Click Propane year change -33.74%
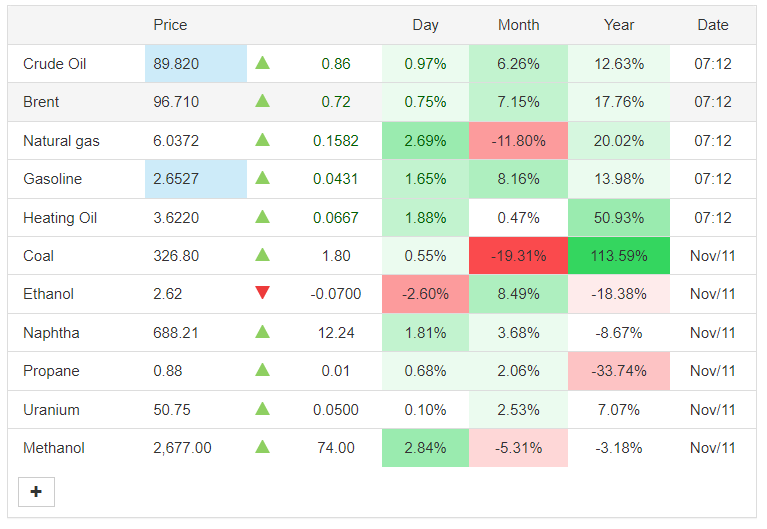 [x=619, y=371]
